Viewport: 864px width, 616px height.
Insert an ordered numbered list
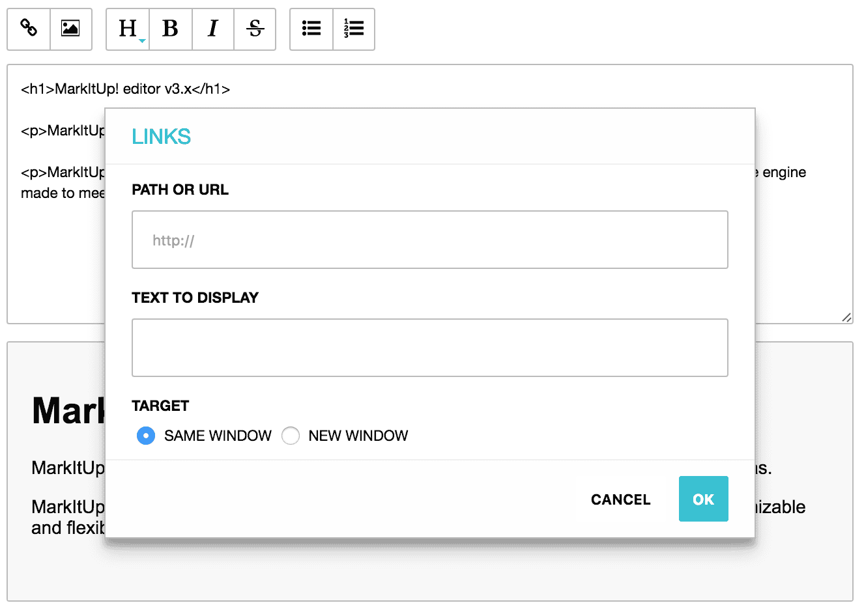[354, 29]
